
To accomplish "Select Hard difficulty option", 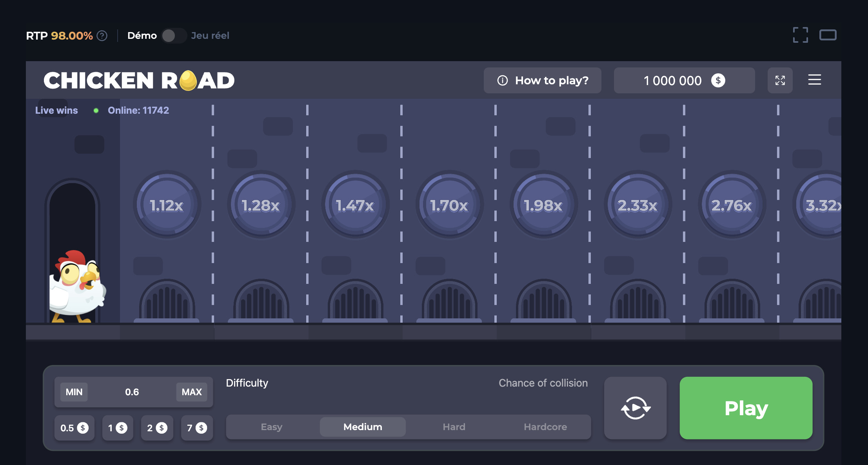I will (454, 427).
